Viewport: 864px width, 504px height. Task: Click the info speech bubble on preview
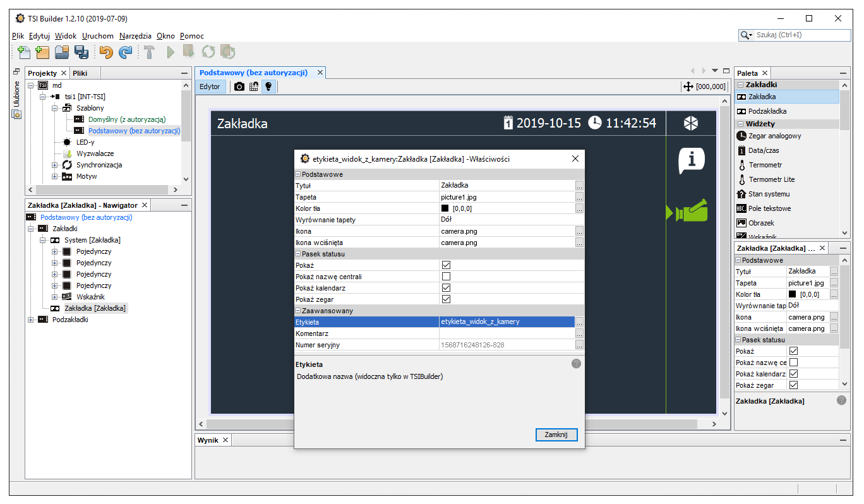[691, 160]
